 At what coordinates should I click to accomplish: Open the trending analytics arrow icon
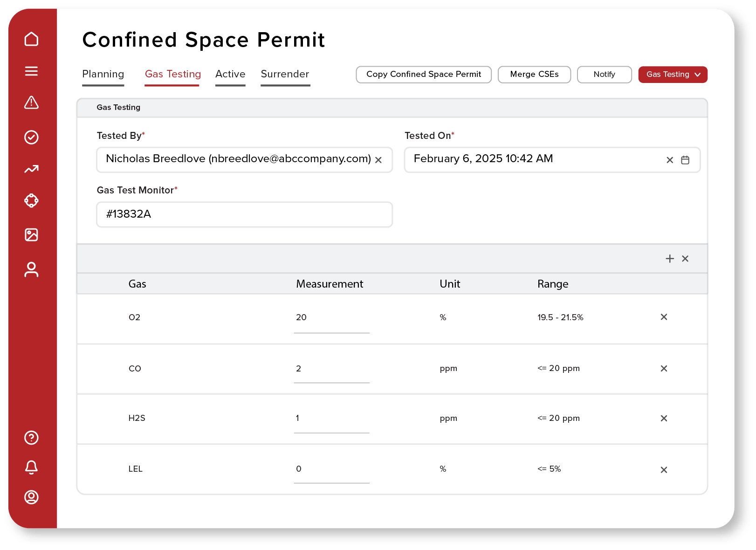pyautogui.click(x=31, y=169)
